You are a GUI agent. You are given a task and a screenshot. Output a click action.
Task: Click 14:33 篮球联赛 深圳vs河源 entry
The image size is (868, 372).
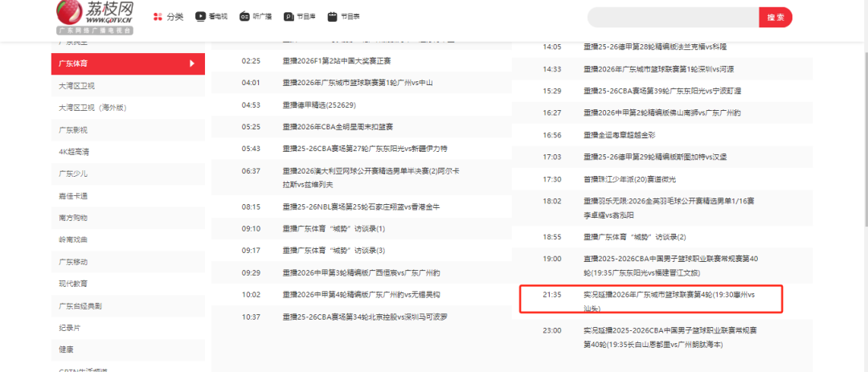point(662,69)
